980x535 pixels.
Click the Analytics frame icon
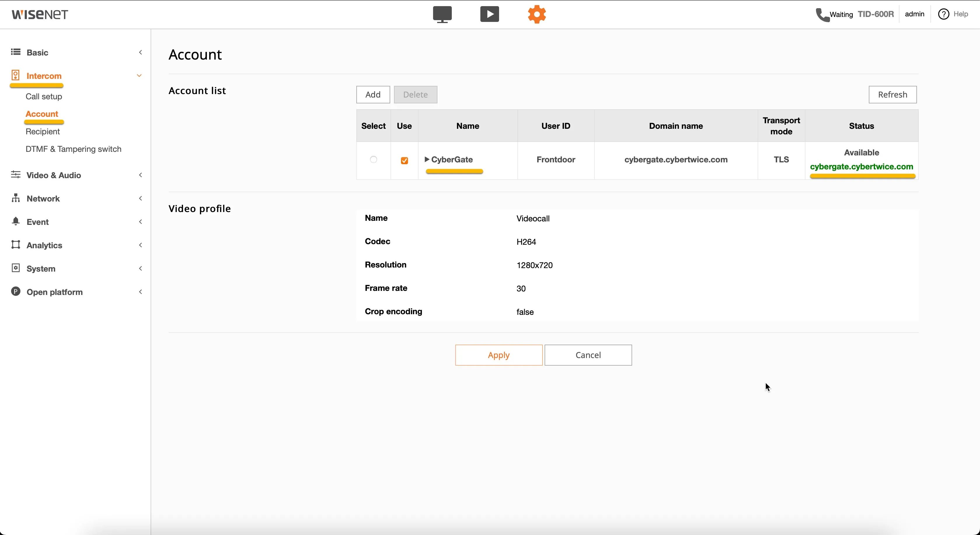(x=15, y=244)
